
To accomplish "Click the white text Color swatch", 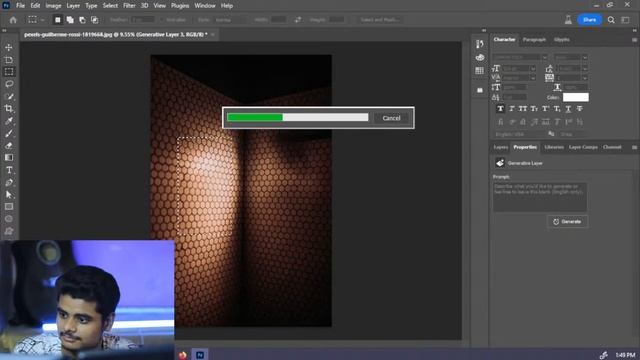I will (576, 97).
